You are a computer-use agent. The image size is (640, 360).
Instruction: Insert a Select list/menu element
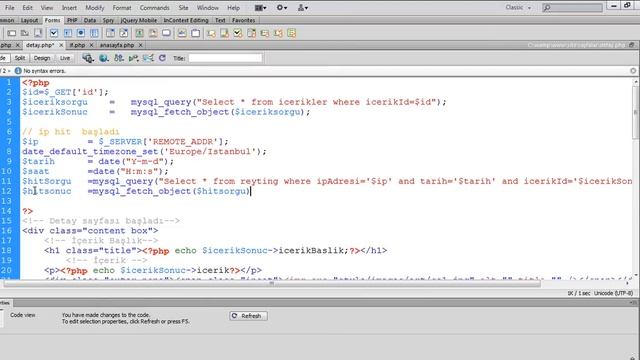point(110,33)
